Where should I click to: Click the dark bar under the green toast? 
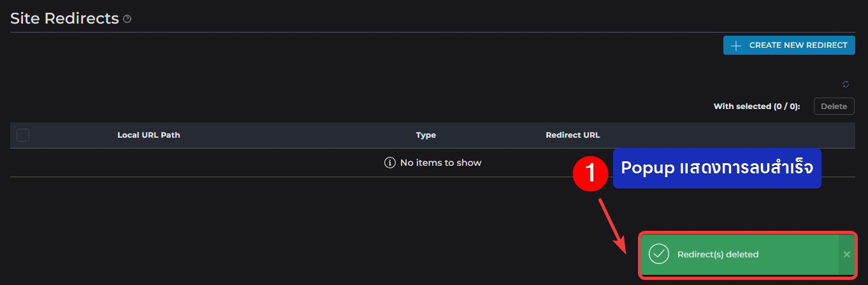pyautogui.click(x=748, y=275)
